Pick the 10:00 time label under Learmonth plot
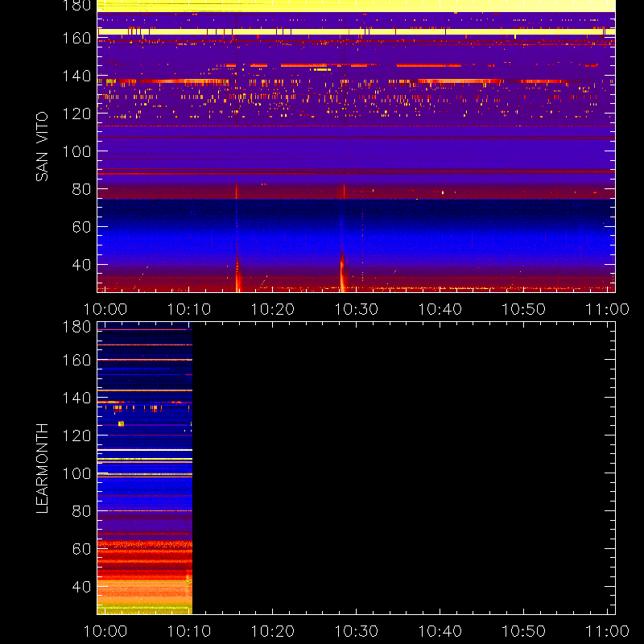The image size is (644, 644). click(105, 631)
